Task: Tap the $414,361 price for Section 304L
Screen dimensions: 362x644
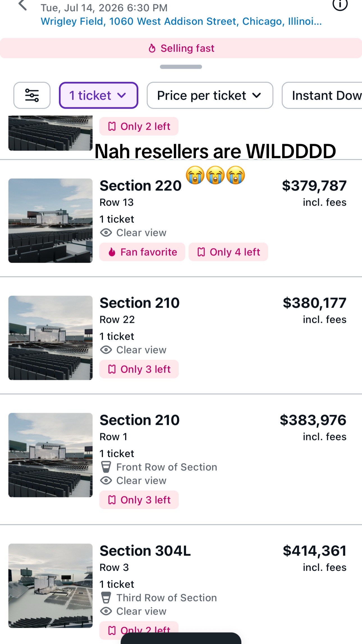Action: (x=315, y=551)
